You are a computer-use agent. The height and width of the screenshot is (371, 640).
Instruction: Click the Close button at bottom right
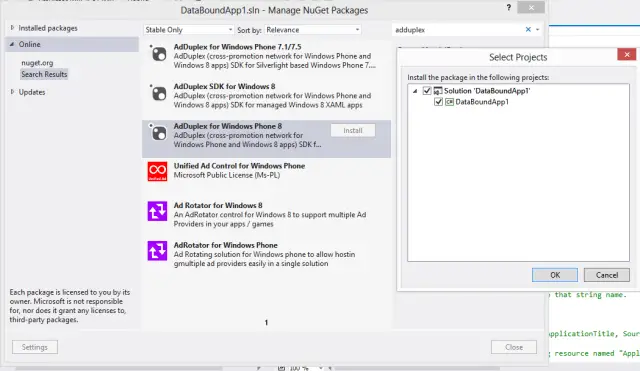point(513,347)
